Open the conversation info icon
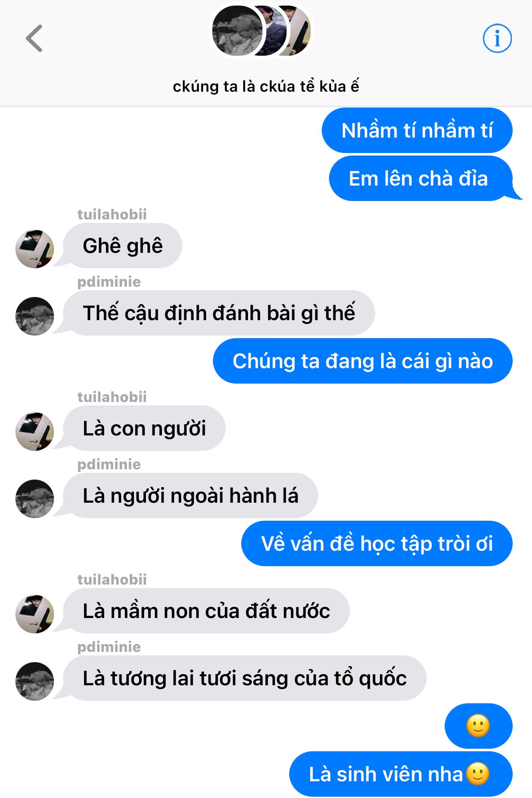 coord(497,39)
